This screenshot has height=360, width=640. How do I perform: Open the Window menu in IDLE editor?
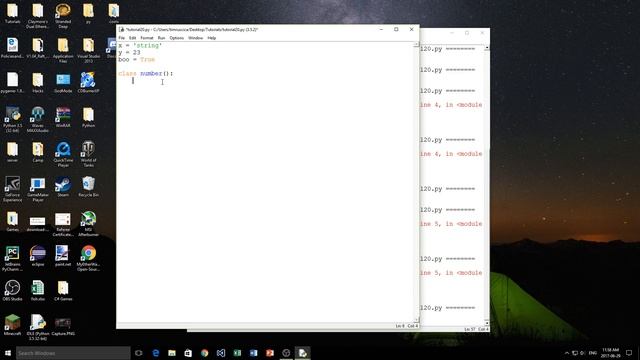(x=196, y=38)
